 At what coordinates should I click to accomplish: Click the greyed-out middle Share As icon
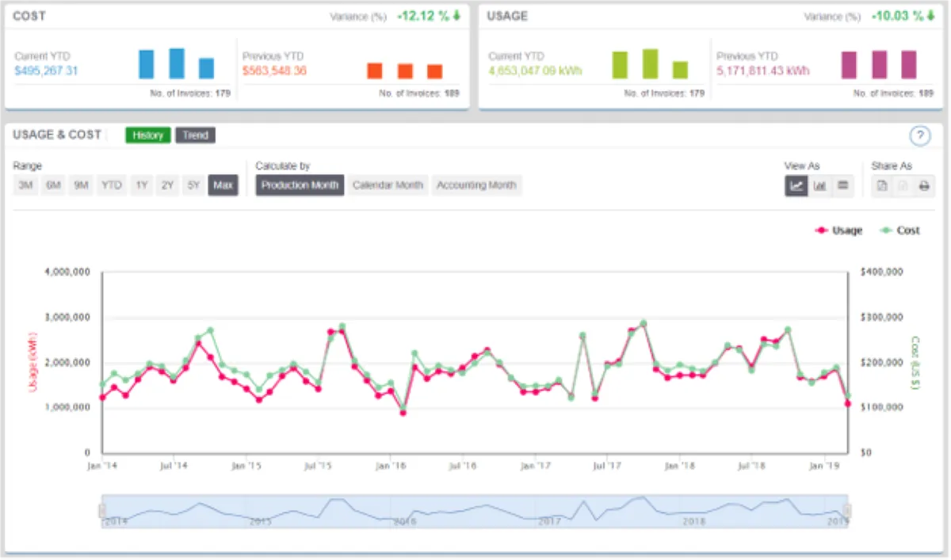pos(903,186)
